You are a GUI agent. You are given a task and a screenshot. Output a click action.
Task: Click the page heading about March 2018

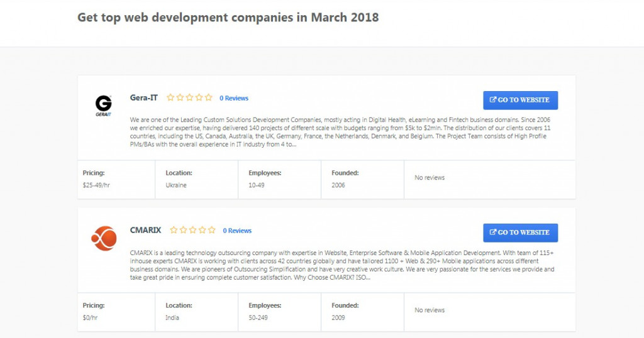click(x=228, y=18)
